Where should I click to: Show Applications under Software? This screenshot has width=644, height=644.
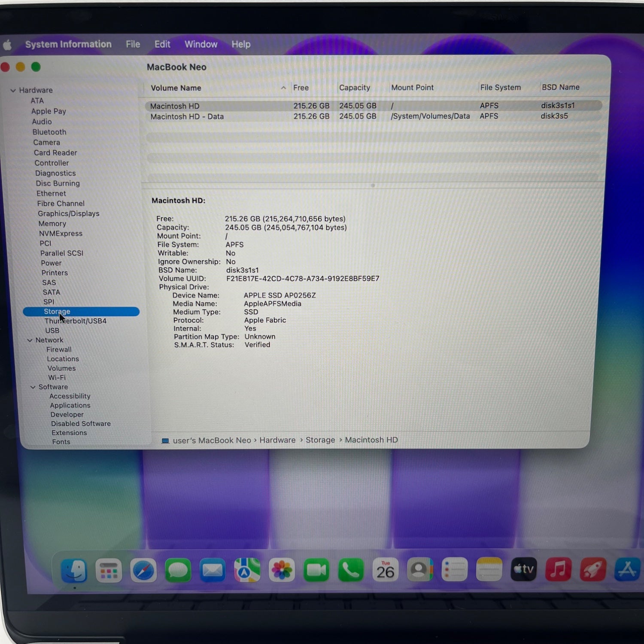[x=70, y=406]
